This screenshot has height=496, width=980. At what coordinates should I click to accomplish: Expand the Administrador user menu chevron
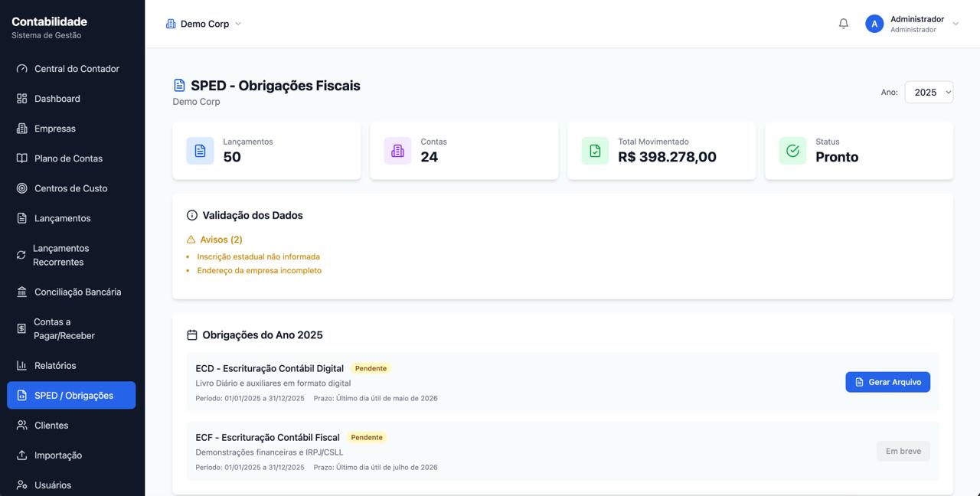[955, 24]
